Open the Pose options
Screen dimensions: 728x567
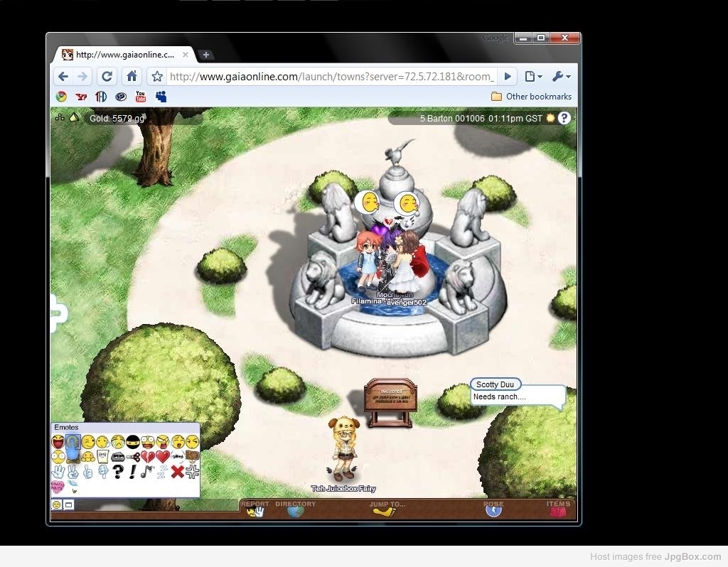493,509
